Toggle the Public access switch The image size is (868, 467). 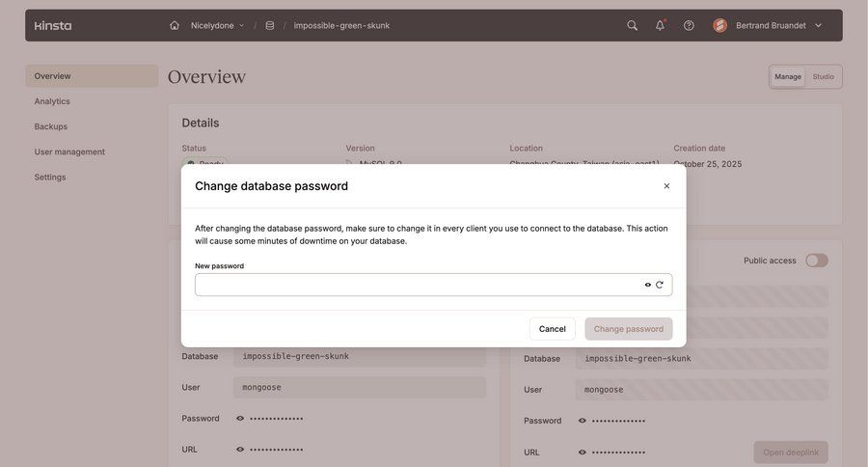pyautogui.click(x=816, y=261)
